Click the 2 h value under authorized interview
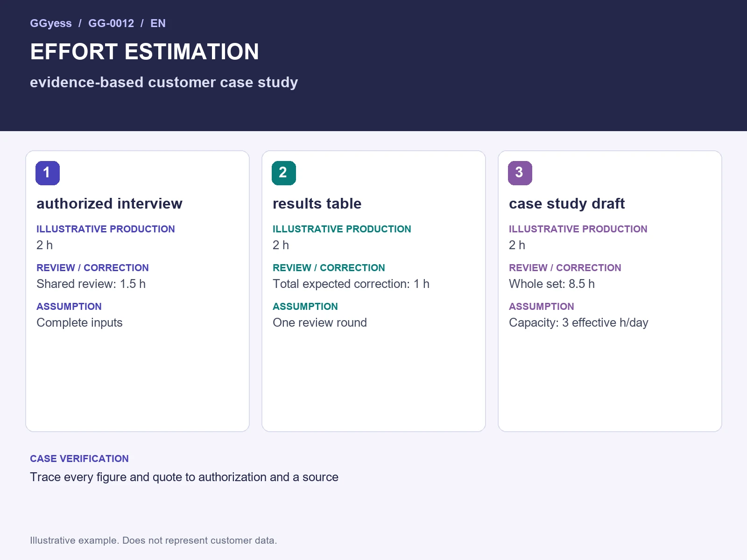This screenshot has width=747, height=560. pos(45,245)
